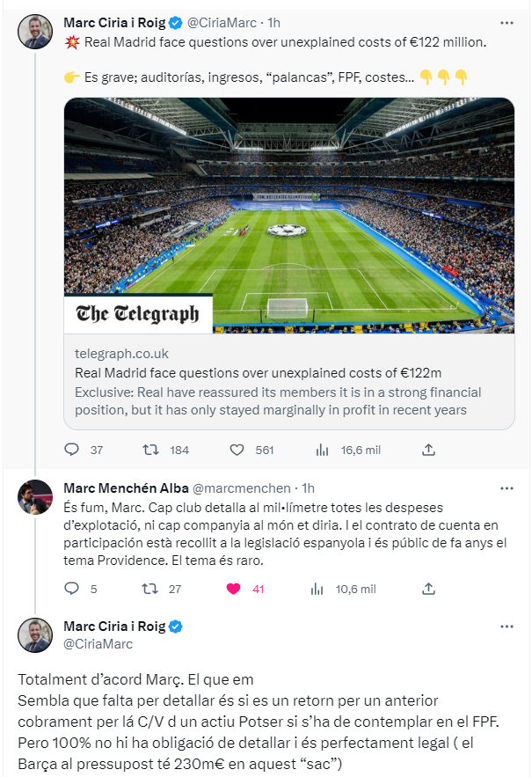View analytics of 10,6 mil views reply
Image resolution: width=532 pixels, height=777 pixels.
[317, 589]
